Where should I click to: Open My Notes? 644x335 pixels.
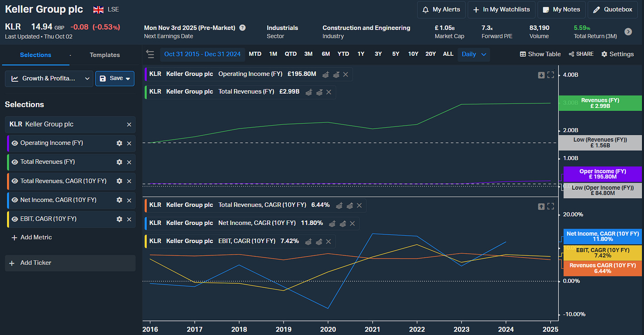561,10
